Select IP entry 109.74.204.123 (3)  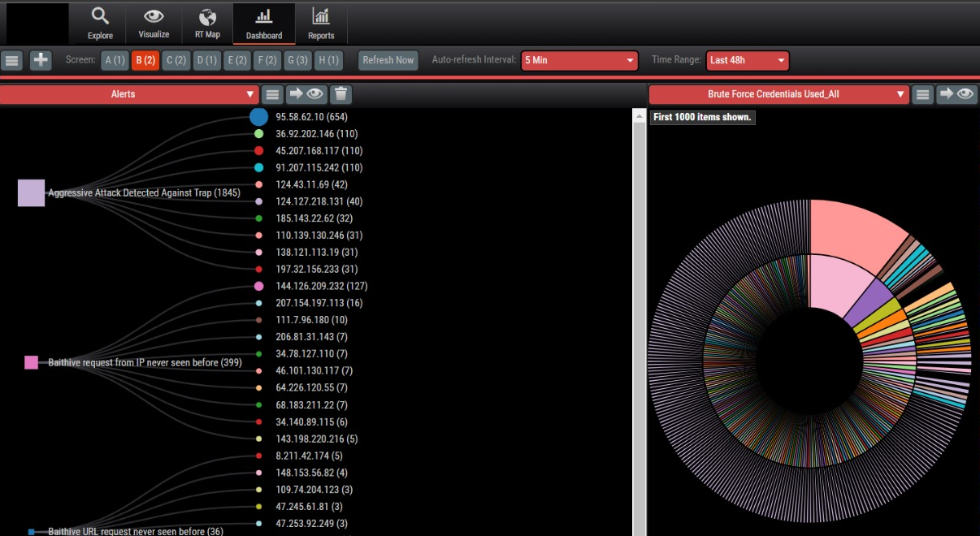(x=314, y=490)
